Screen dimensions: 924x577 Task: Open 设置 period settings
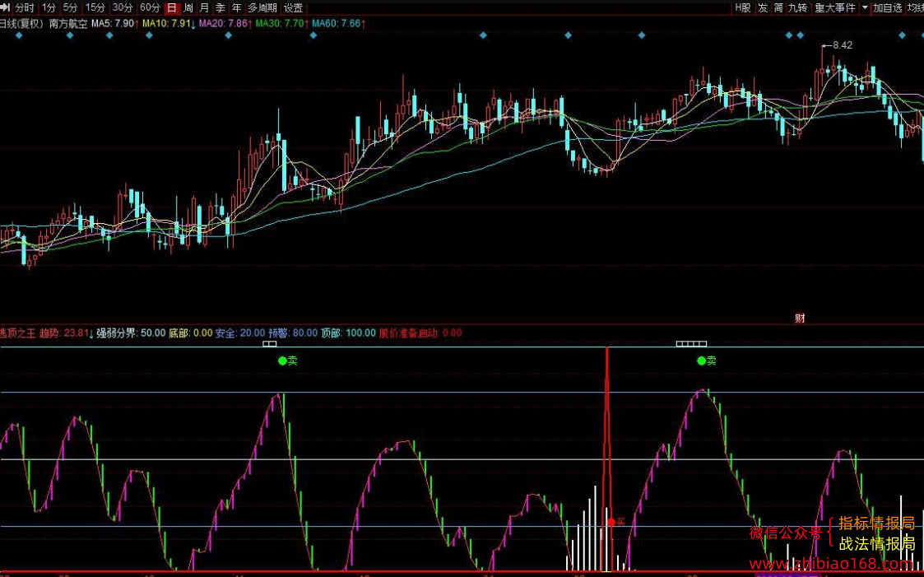tap(294, 7)
